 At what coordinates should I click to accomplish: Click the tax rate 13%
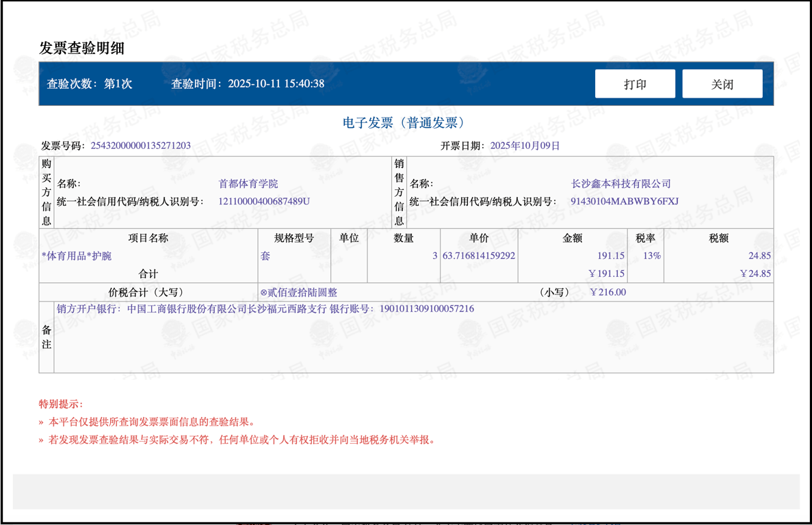(x=652, y=256)
